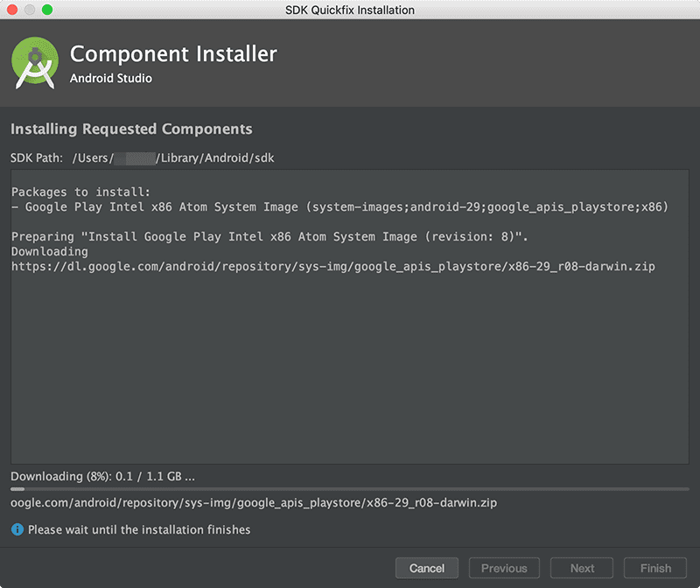The width and height of the screenshot is (700, 588).
Task: Close the SDK Quickfix Installation window
Action: [12, 10]
